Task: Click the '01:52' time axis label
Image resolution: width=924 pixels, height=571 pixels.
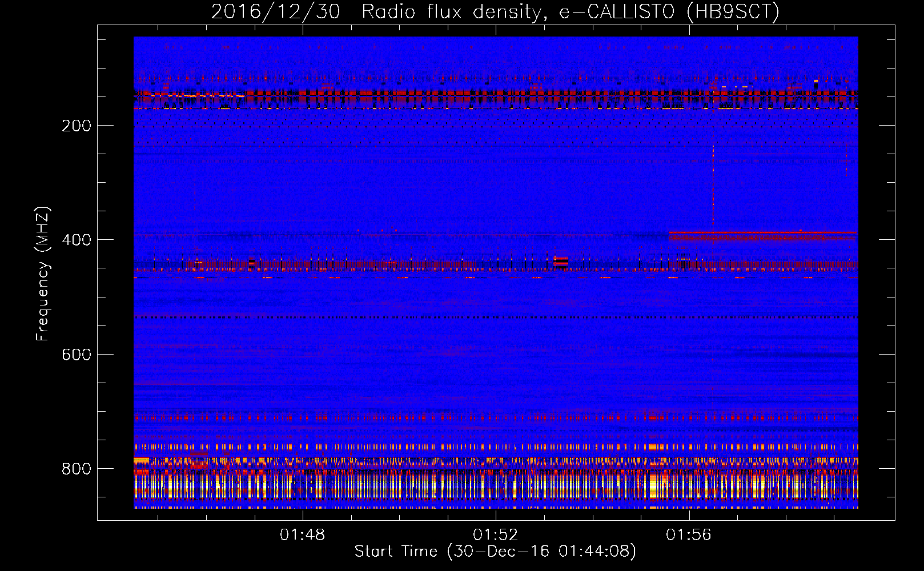Action: pyautogui.click(x=495, y=534)
